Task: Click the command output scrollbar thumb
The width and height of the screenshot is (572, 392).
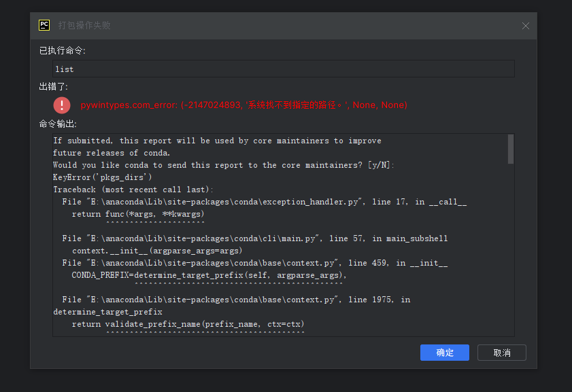Action: [511, 149]
